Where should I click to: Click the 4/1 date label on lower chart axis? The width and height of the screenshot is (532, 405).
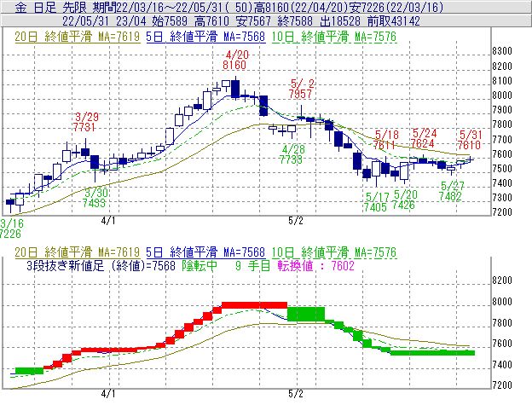(108, 394)
